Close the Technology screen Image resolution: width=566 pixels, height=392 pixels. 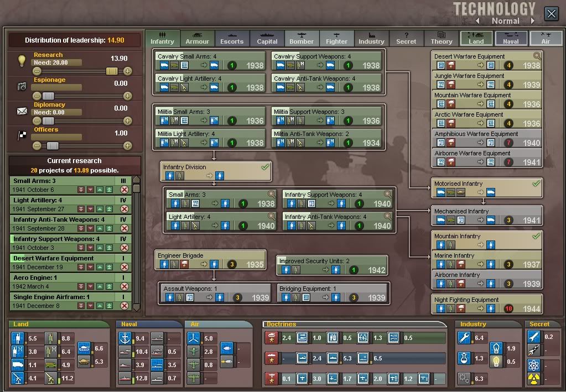tap(551, 14)
